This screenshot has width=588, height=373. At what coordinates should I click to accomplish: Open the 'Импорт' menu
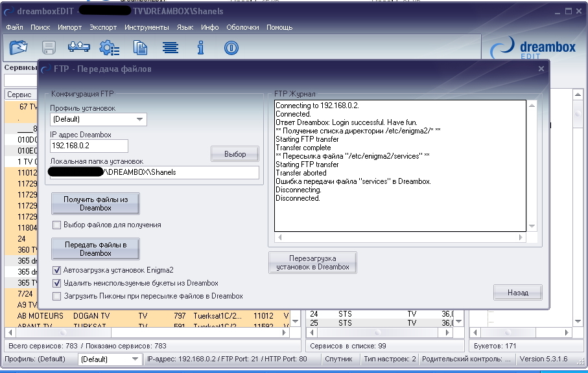[69, 27]
